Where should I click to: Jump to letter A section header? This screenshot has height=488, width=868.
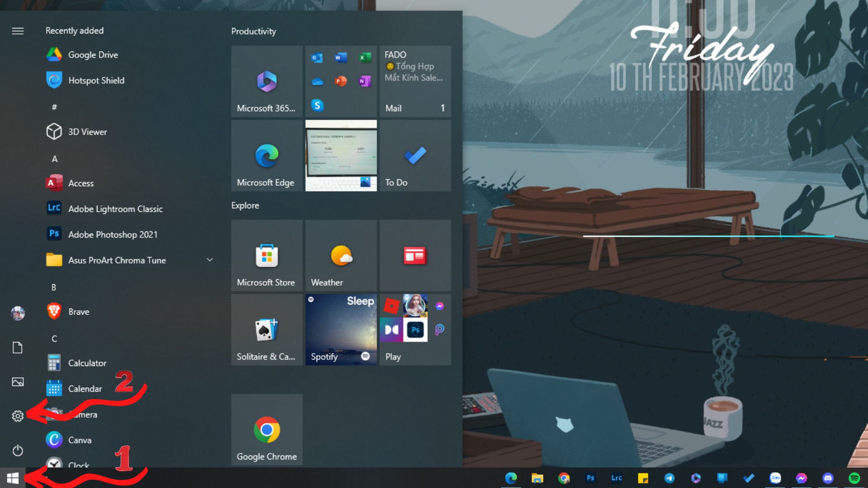[x=55, y=159]
